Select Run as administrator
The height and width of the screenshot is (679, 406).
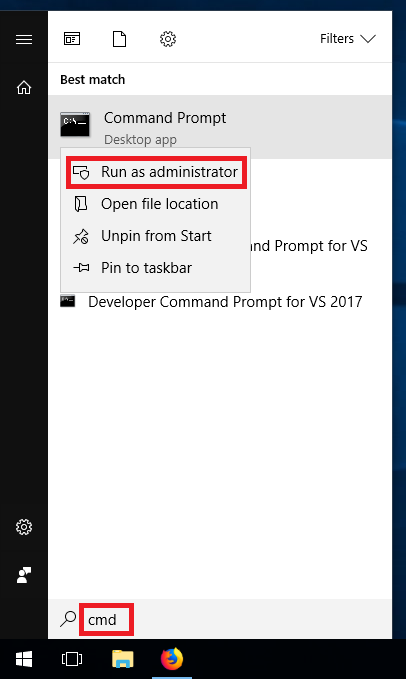[x=156, y=172]
